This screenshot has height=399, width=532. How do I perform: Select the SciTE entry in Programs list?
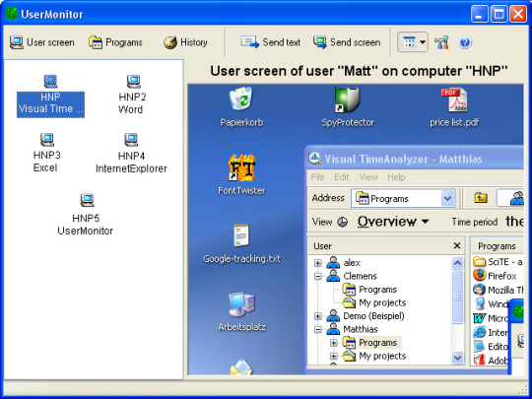point(498,262)
